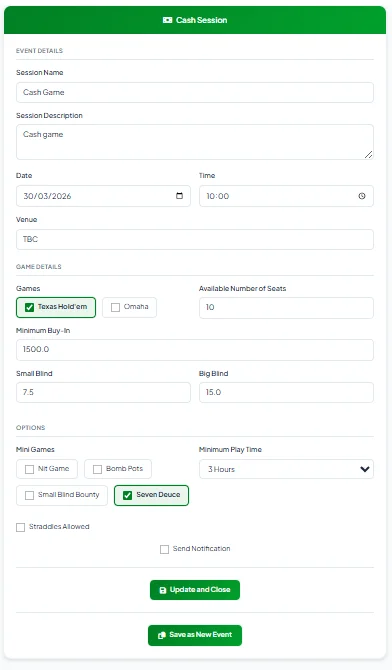Click the Big Blind field showing 15.0
Viewport: 392px width, 670px height.
click(x=286, y=392)
